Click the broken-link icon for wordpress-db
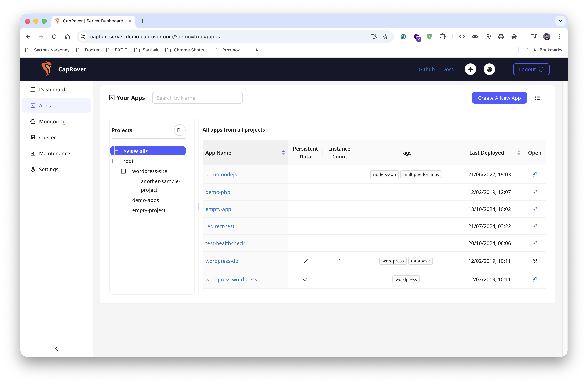Image resolution: width=588 pixels, height=384 pixels. pyautogui.click(x=535, y=261)
